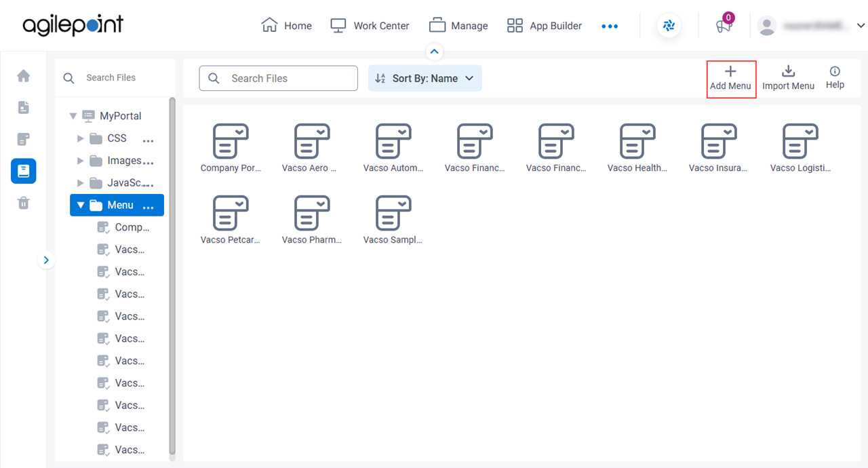
Task: Click the main Search Files input field
Action: pyautogui.click(x=278, y=78)
